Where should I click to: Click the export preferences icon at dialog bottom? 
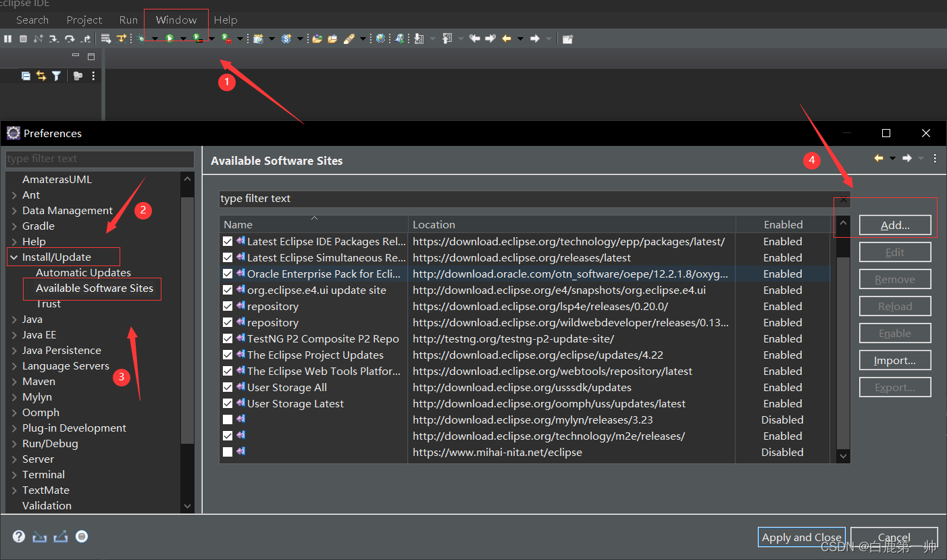(61, 536)
